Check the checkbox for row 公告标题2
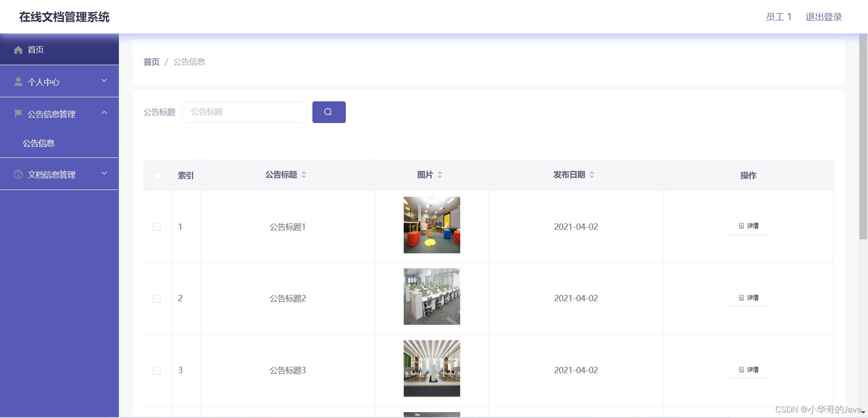 point(157,299)
